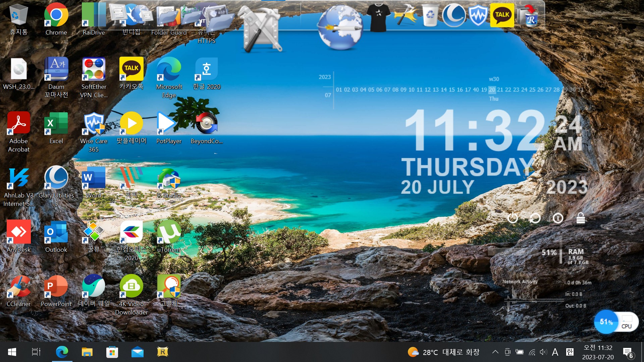Open the 픽픽 shortcut
This screenshot has width=644, height=362.
tap(131, 178)
